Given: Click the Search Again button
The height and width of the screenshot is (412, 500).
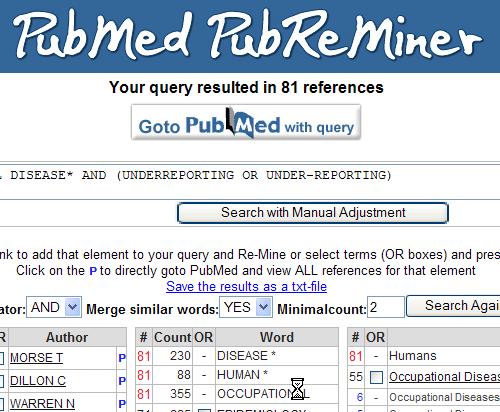Looking at the screenshot, I should click(x=453, y=306).
